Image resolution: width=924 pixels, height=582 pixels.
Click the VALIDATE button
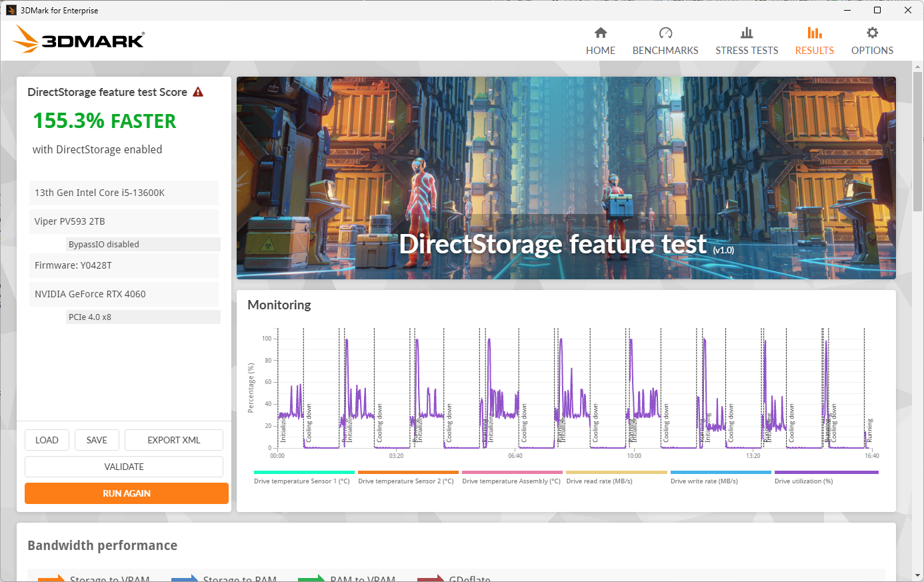[x=124, y=467]
